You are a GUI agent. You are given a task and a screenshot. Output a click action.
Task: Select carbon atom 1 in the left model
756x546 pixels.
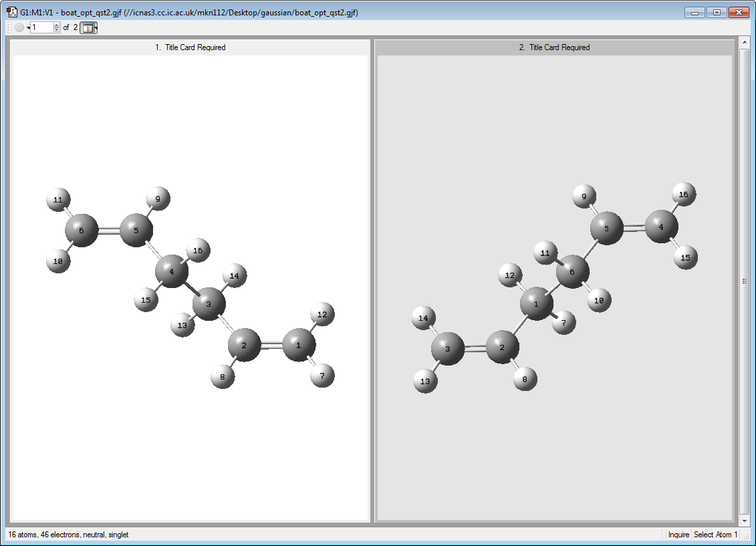(x=299, y=345)
